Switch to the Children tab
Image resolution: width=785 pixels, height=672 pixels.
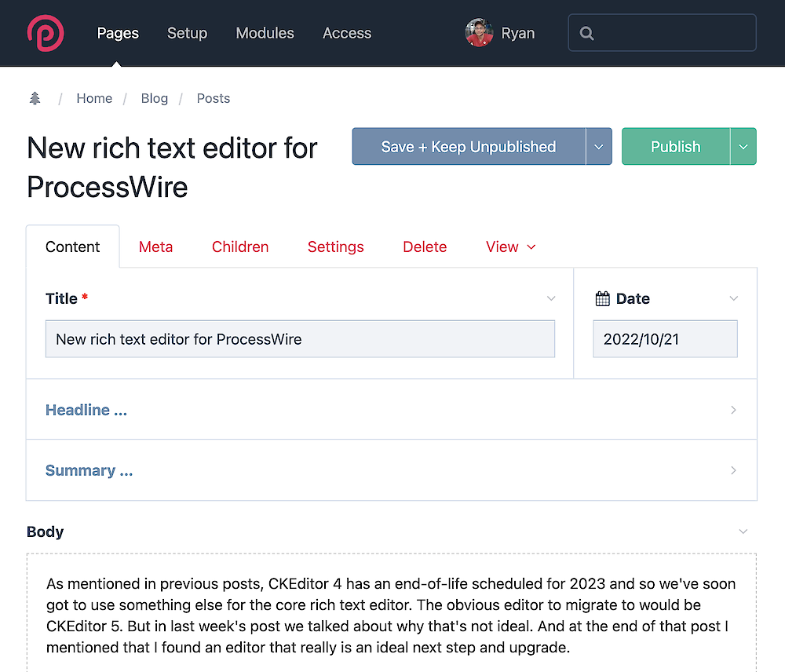tap(240, 247)
